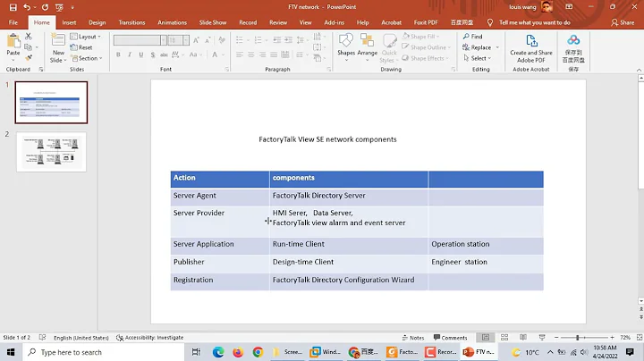Click Find in the Editing group

tap(473, 37)
